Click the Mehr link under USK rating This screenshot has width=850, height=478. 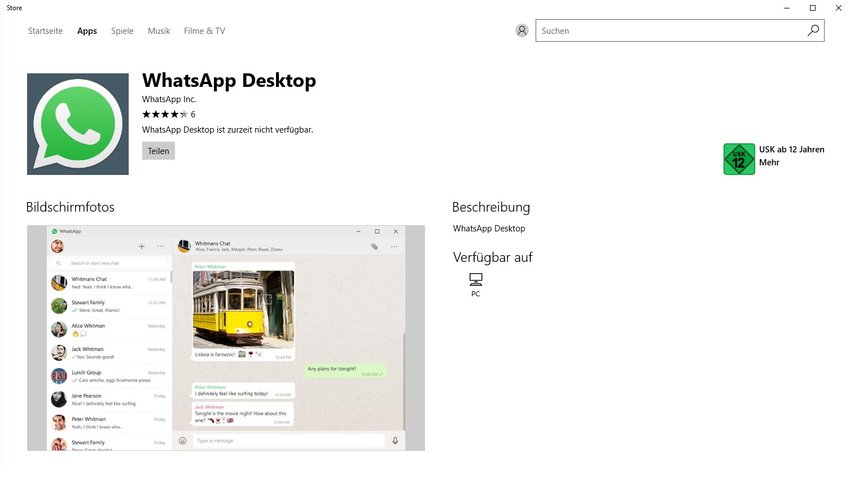coord(769,163)
